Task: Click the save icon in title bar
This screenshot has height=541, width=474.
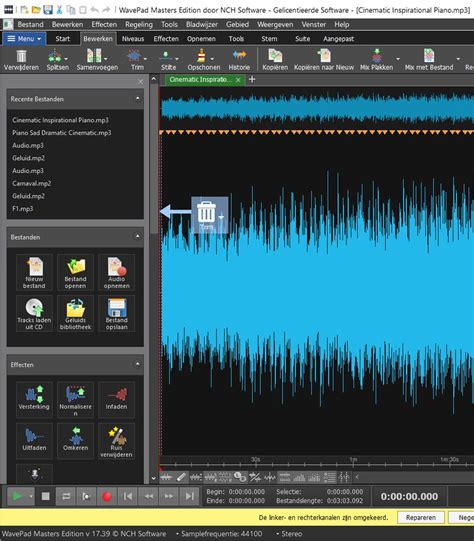Action: pos(48,10)
